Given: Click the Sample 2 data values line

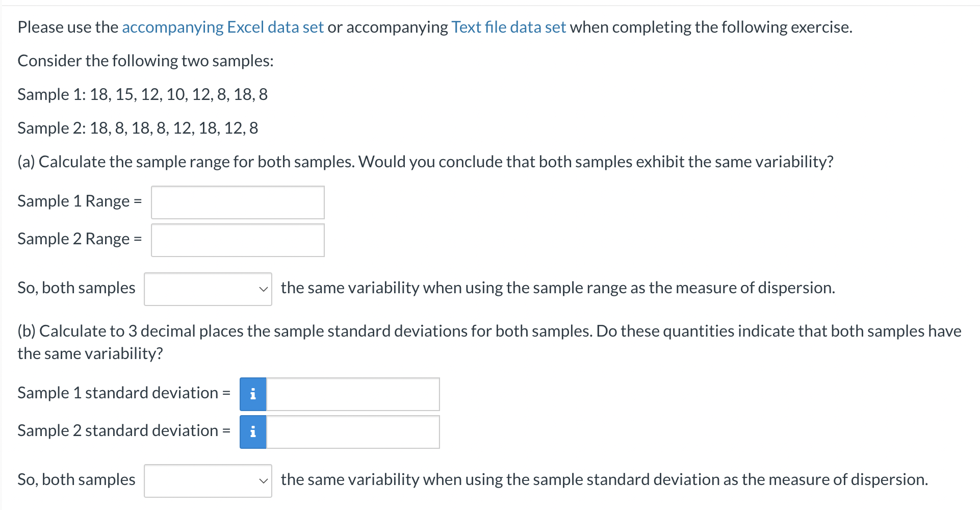Looking at the screenshot, I should coord(138,128).
